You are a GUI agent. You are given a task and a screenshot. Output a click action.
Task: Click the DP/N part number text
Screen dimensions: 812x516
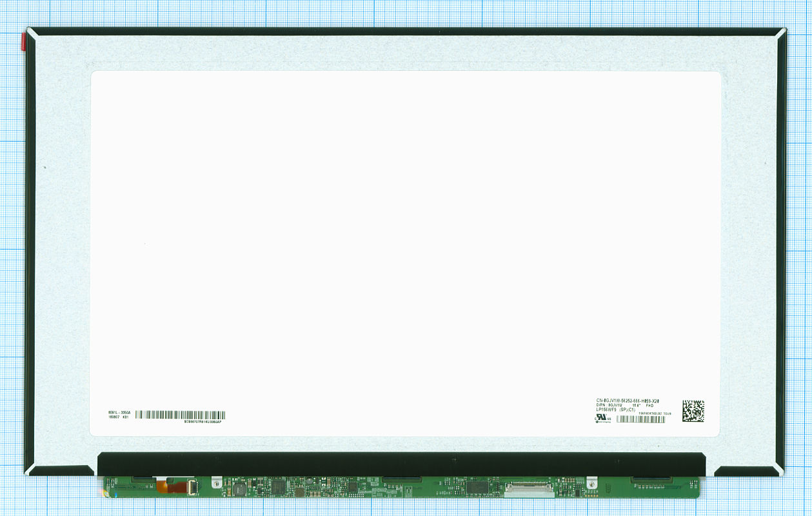609,406
